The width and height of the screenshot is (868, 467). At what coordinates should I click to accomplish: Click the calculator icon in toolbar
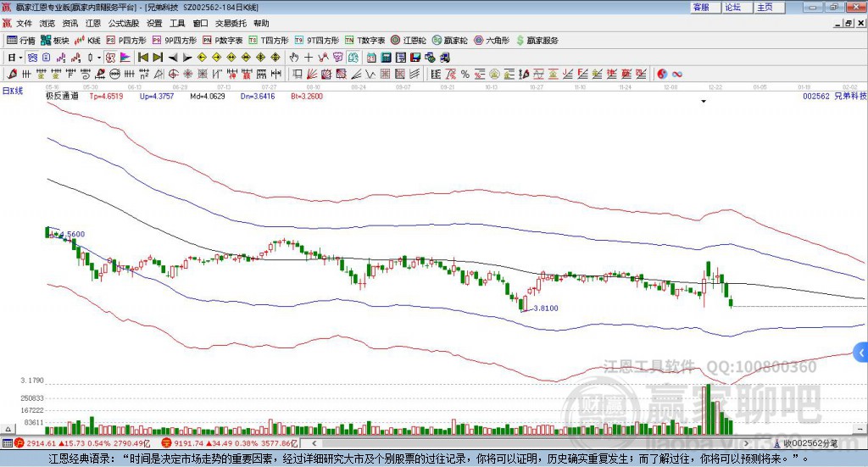(x=386, y=58)
